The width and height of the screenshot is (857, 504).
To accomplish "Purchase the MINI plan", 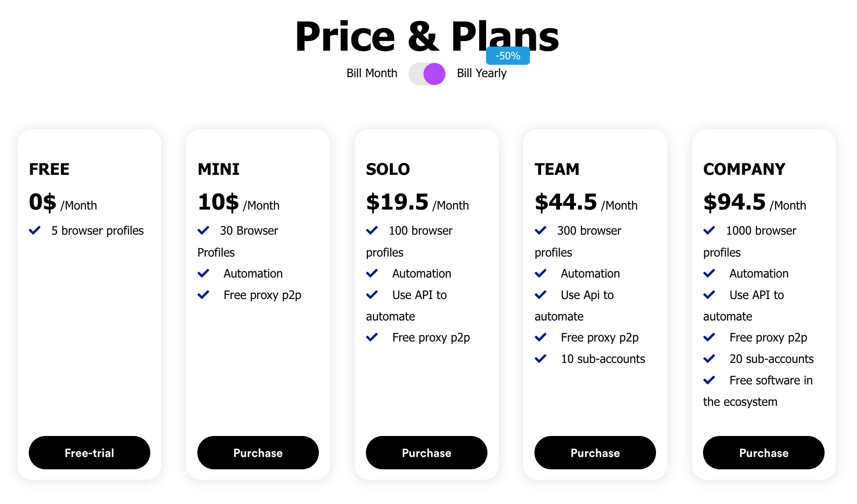I will pos(258,452).
